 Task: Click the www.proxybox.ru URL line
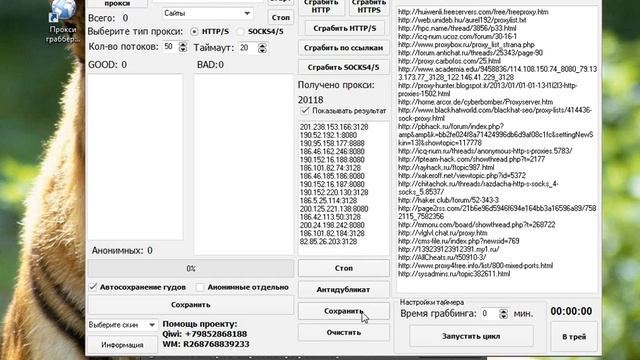pos(466,44)
